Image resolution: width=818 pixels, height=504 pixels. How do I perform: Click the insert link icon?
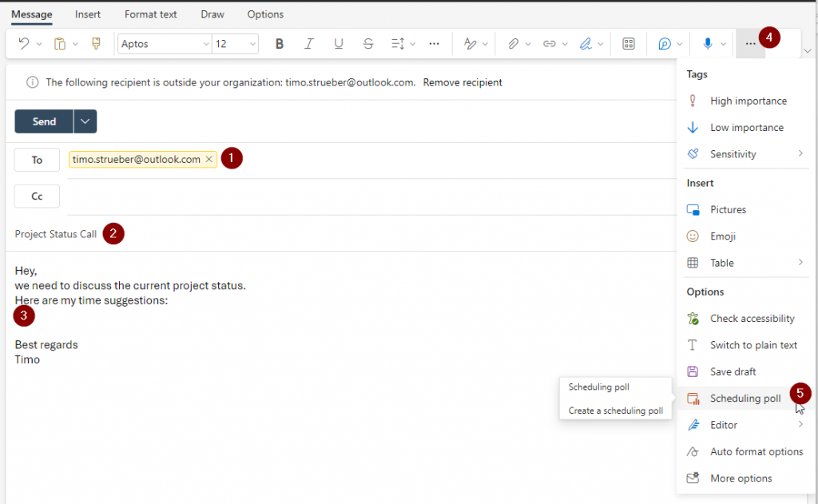click(x=549, y=44)
